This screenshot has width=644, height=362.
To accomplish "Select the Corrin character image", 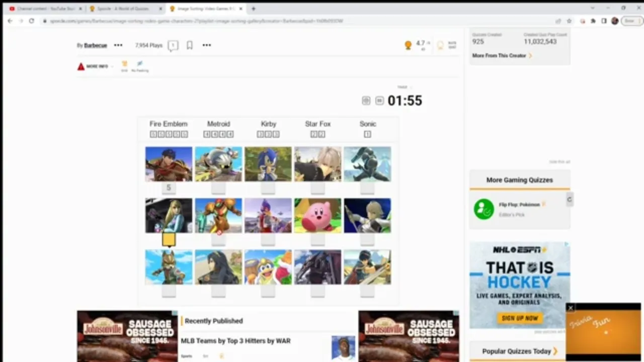I will pyautogui.click(x=367, y=215).
